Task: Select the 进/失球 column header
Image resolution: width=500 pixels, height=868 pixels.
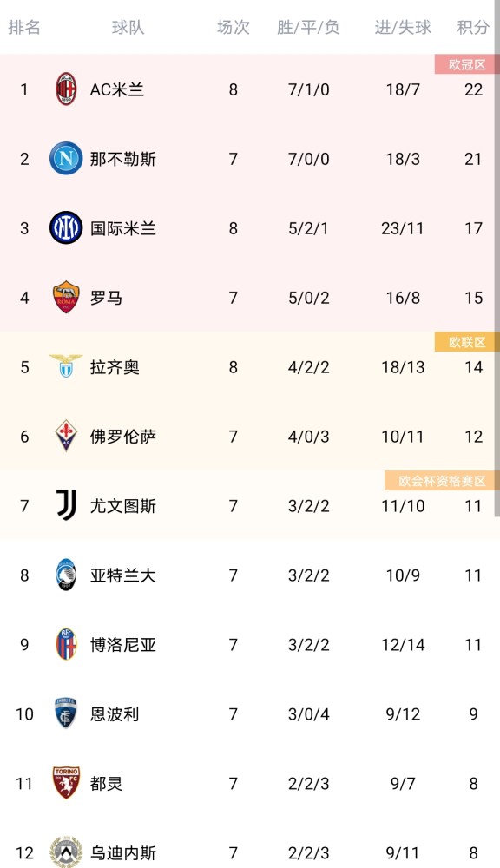Action: click(x=403, y=27)
